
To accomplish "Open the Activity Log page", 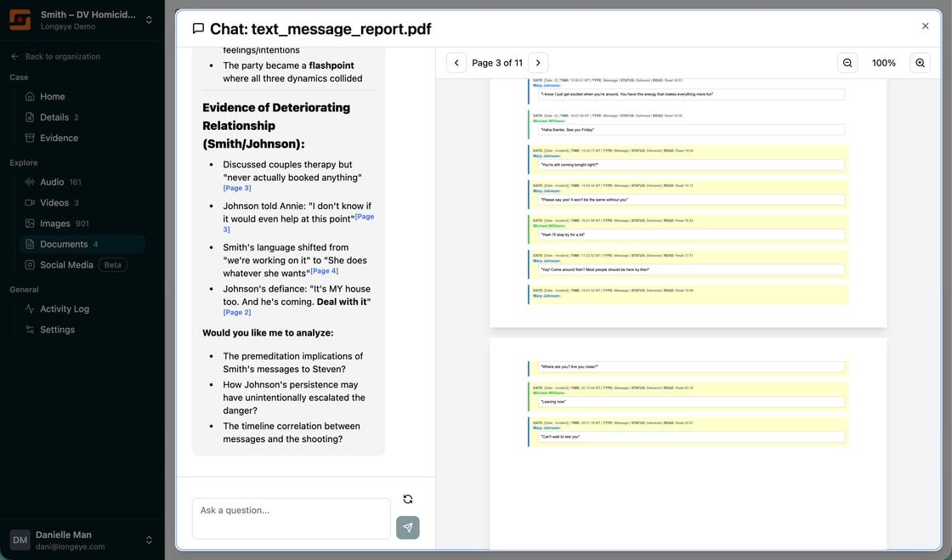I will (x=64, y=309).
